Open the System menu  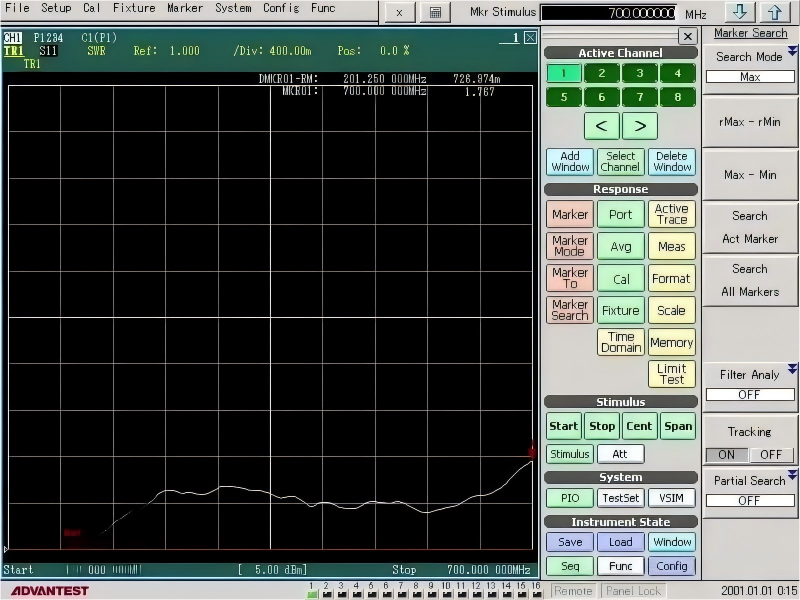point(232,8)
